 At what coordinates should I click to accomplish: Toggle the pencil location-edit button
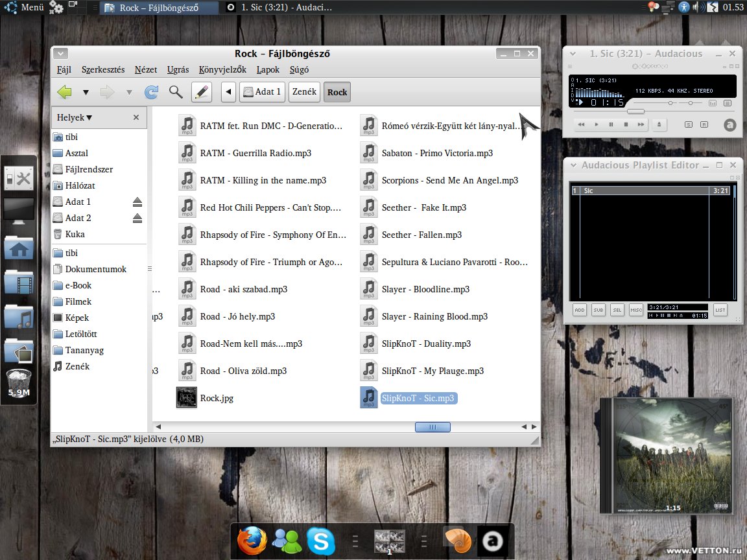coord(202,92)
